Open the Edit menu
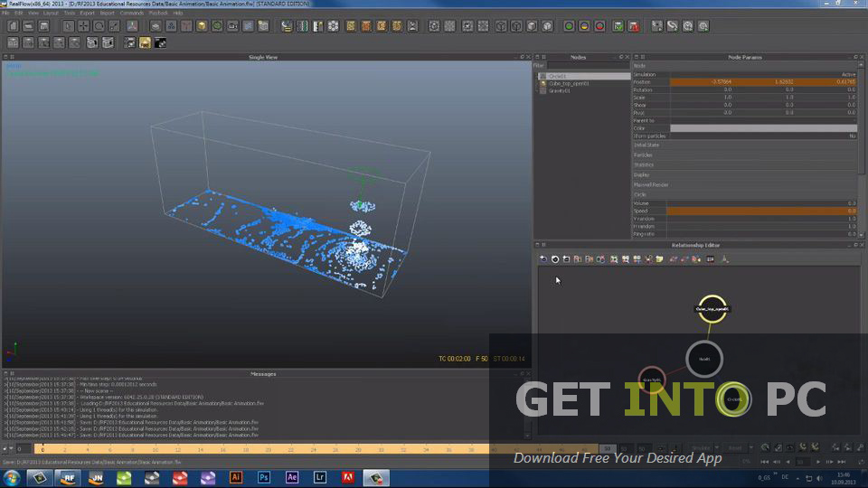 click(x=18, y=13)
